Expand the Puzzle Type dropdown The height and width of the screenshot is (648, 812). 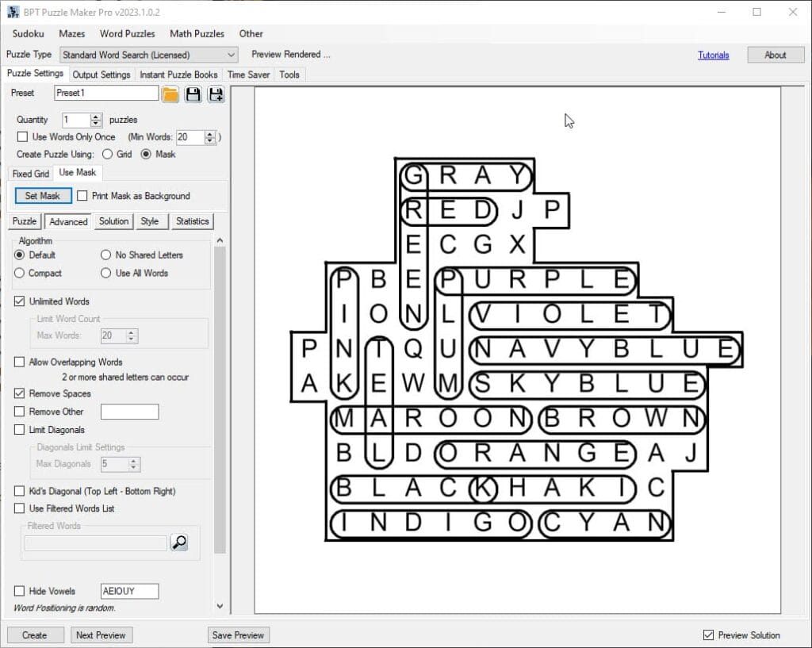[231, 55]
